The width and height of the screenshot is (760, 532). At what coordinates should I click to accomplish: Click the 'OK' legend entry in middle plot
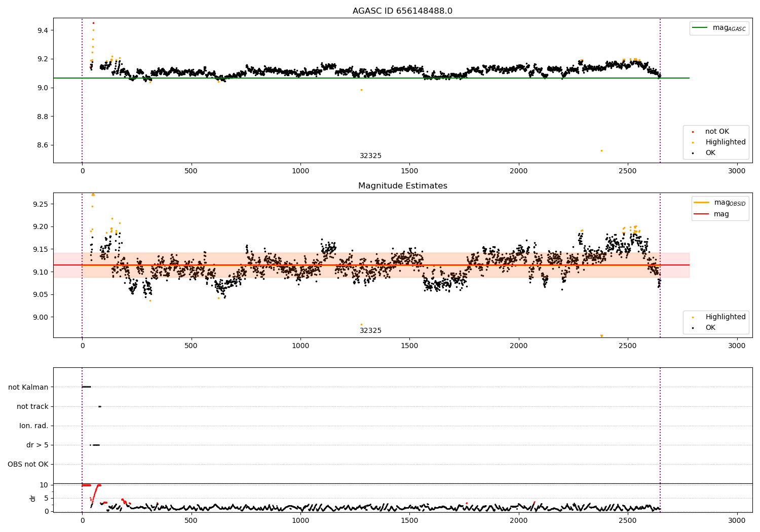pos(704,328)
